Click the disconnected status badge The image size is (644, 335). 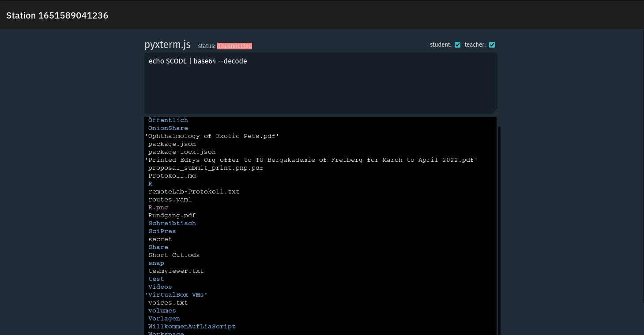coord(234,46)
